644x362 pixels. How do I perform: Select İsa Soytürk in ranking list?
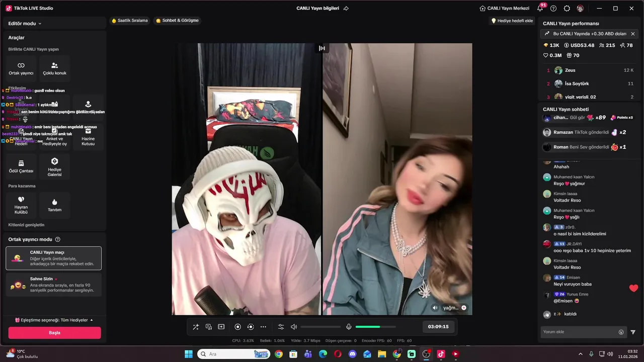coord(590,83)
